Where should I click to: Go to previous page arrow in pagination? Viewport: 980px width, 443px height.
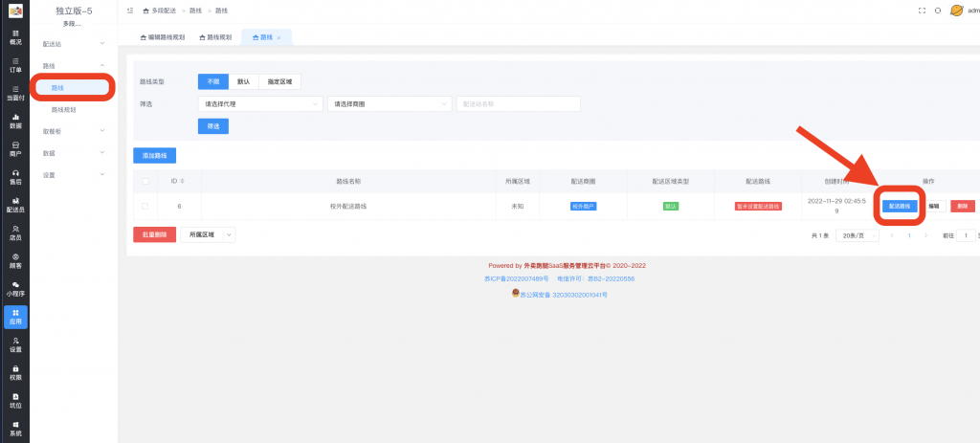click(x=892, y=235)
